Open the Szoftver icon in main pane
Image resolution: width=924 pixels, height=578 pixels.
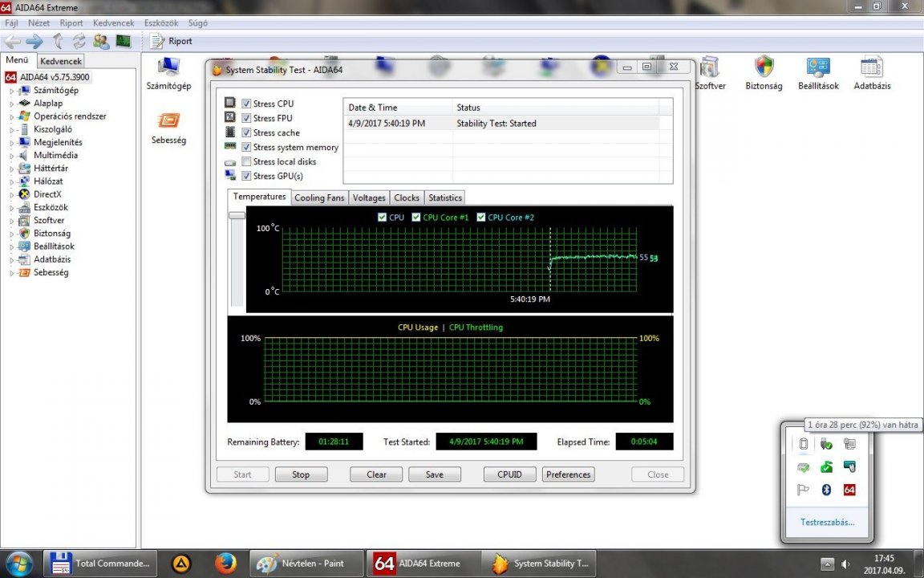(710, 74)
